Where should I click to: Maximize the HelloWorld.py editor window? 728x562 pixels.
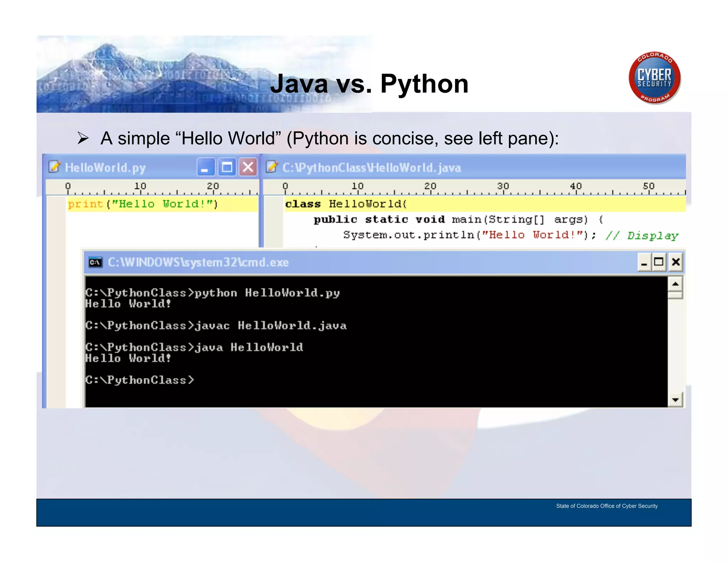pos(227,167)
